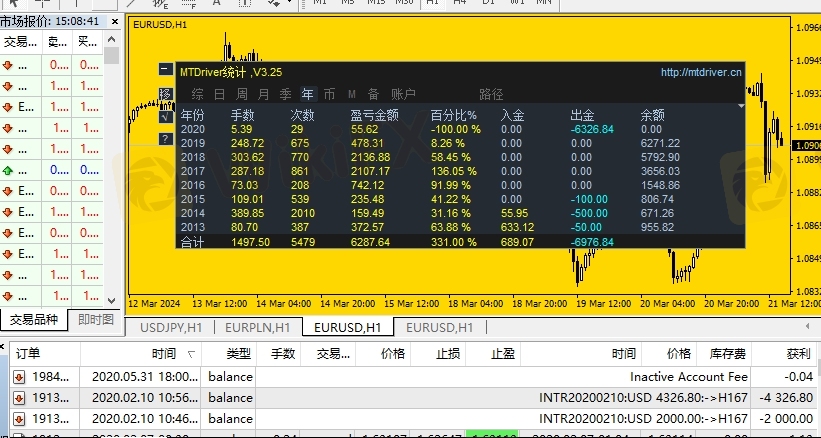This screenshot has width=821, height=438.
Task: Click the 合计 total row label
Action: [x=192, y=242]
